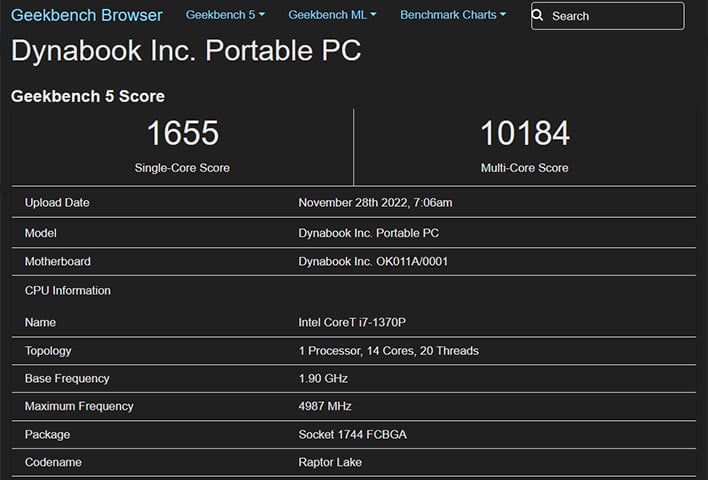708x480 pixels.
Task: Select package value Socket 1744 FCBGA
Action: click(352, 434)
